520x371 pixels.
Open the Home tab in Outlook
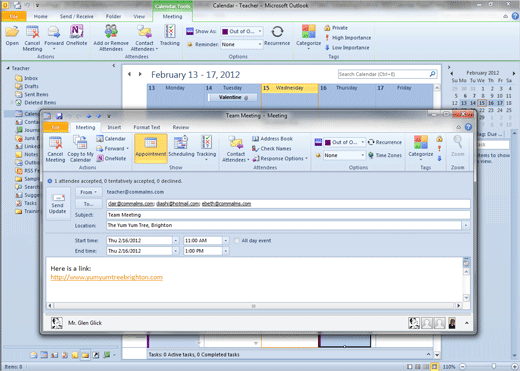coord(40,16)
